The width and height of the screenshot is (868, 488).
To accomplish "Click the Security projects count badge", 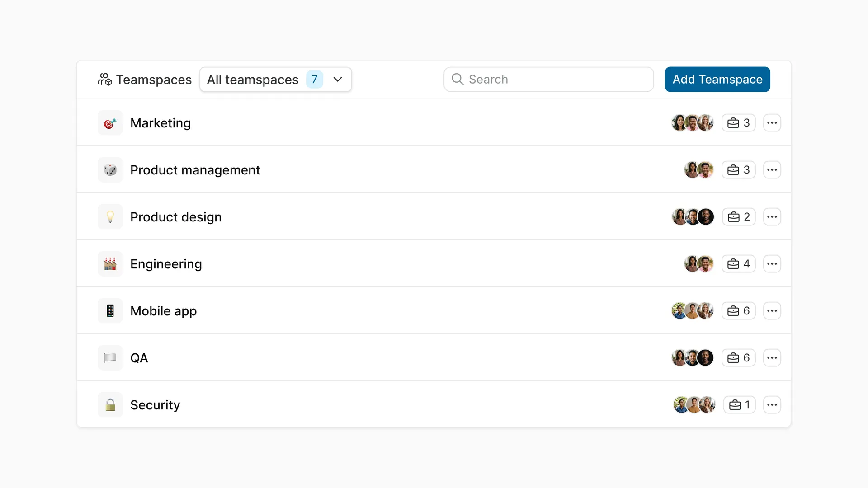I will [739, 405].
